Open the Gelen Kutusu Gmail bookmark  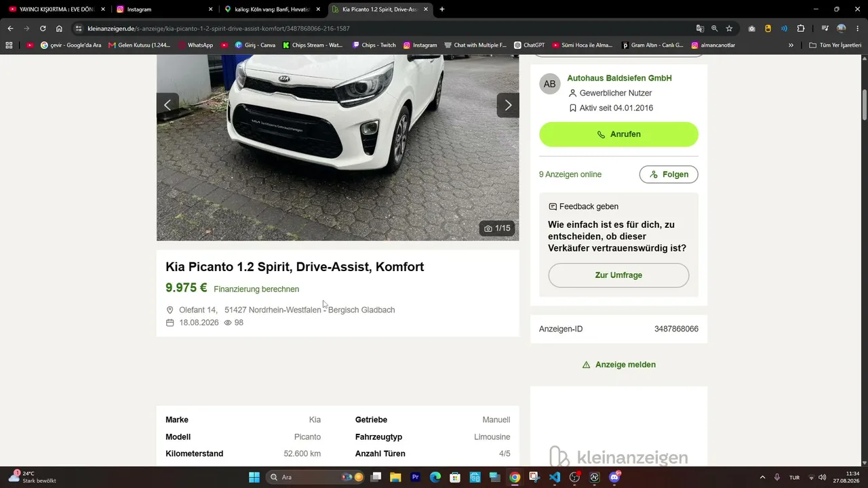(140, 45)
